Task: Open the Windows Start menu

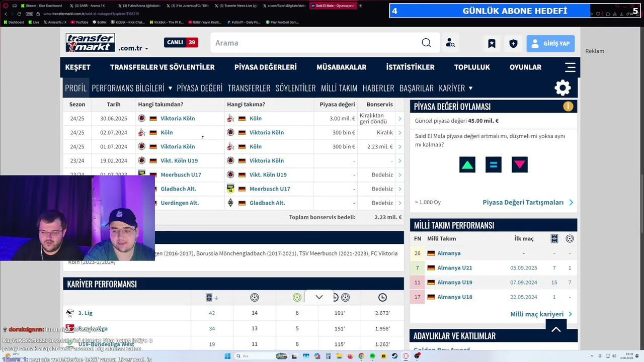Action: point(227,356)
